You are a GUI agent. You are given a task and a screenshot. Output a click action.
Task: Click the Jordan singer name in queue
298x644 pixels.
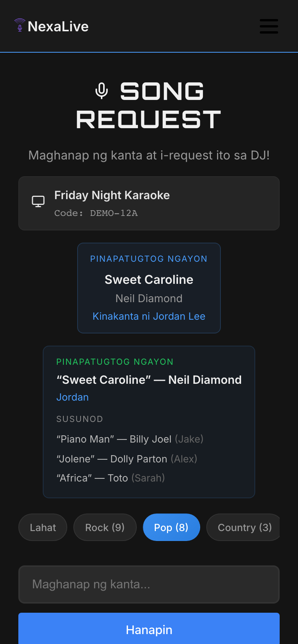pos(73,397)
